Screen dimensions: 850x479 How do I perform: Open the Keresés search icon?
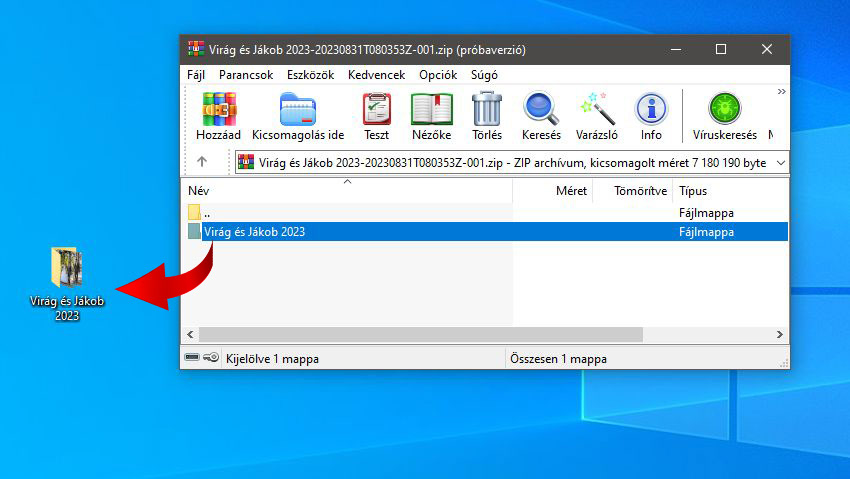(541, 108)
